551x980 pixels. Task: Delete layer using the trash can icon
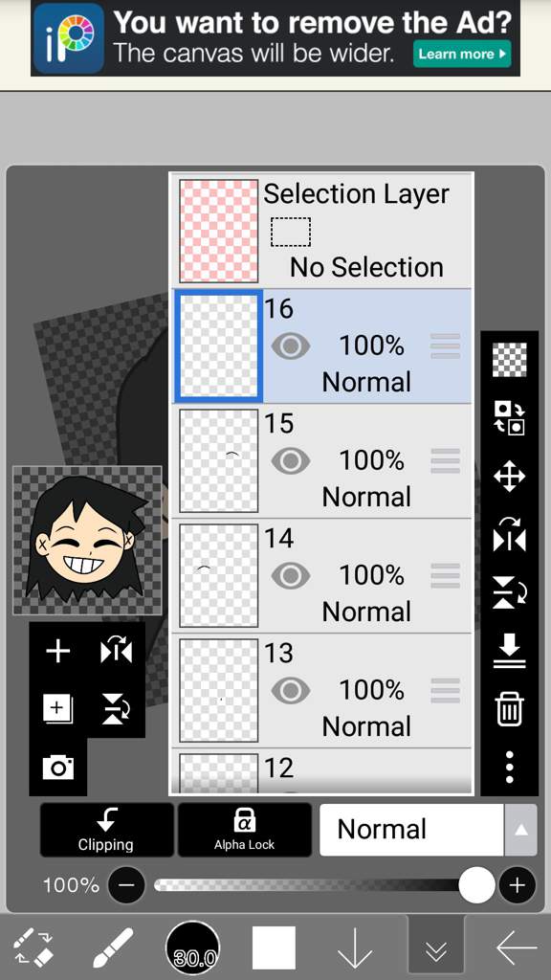pos(509,710)
